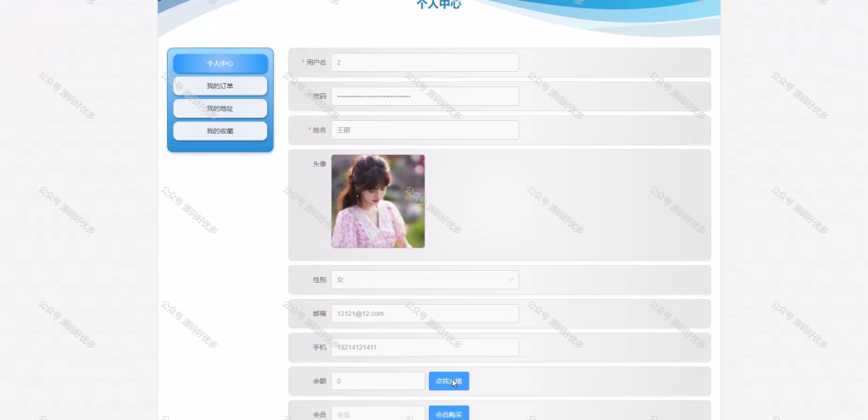This screenshot has width=868, height=420.
Task: Click the 头像 avatar photo thumbnail
Action: coord(378,202)
